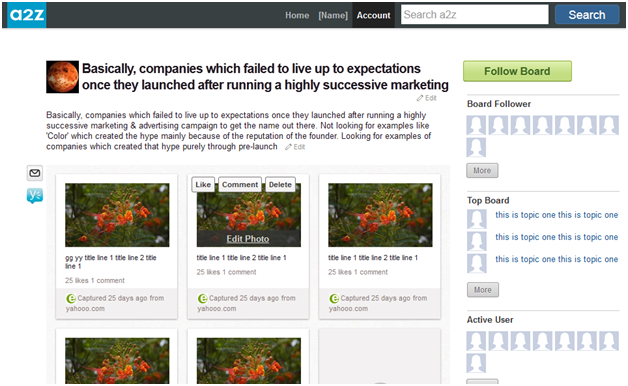Click the Search a2z input field
This screenshot has height=386, width=628.
[475, 15]
